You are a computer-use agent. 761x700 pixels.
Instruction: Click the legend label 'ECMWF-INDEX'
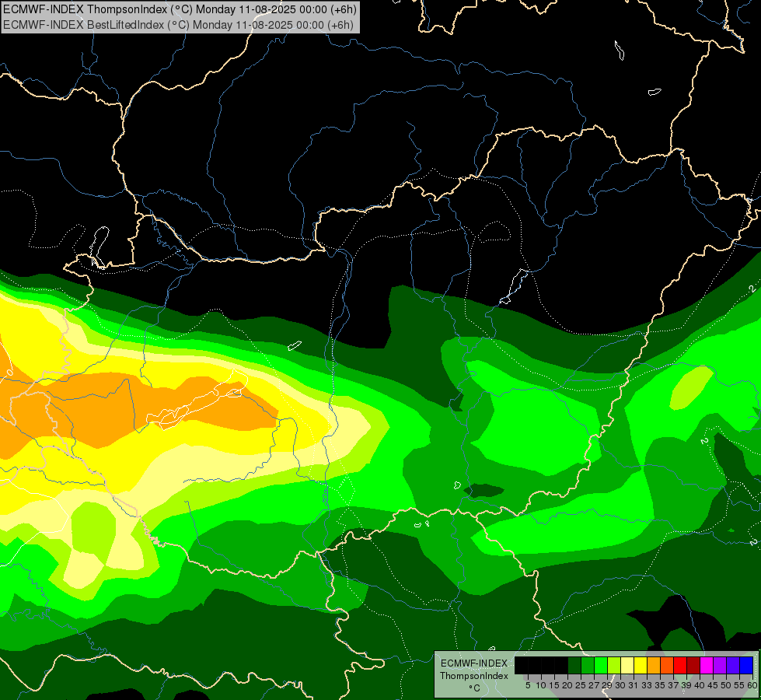474,663
